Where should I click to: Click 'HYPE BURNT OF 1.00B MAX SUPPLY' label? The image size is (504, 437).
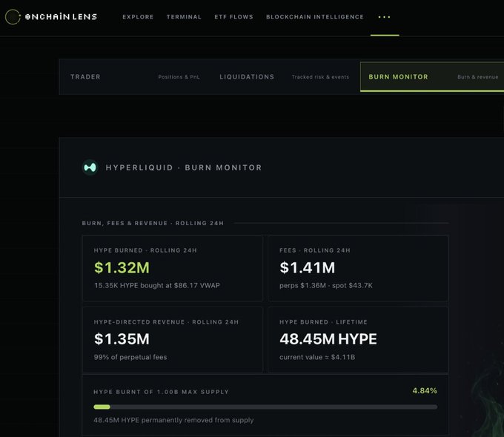pos(161,392)
